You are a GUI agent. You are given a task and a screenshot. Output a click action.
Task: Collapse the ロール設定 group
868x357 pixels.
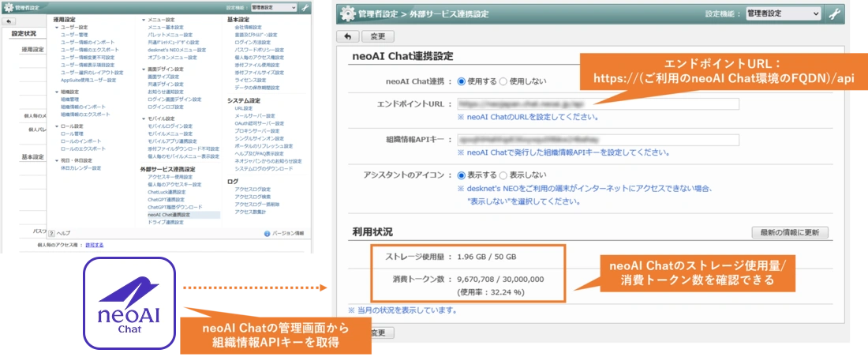(x=57, y=126)
